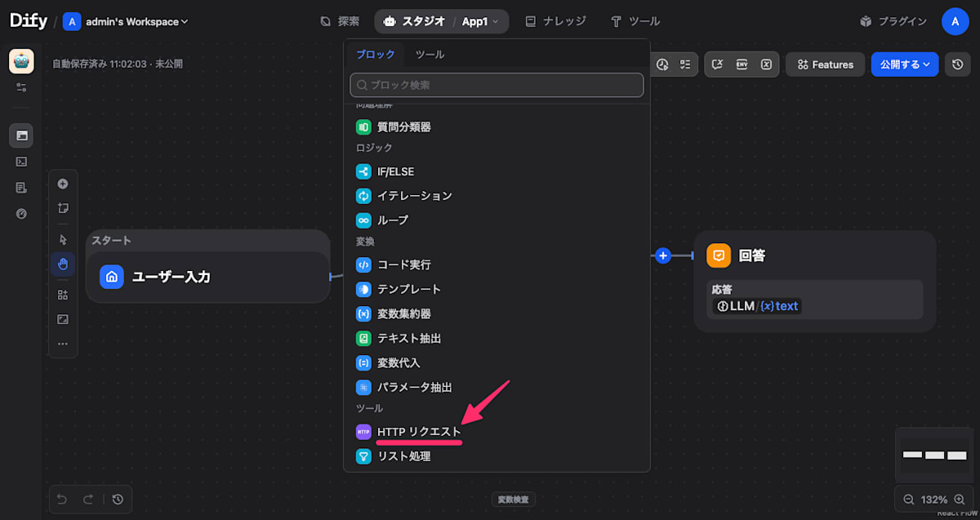
Task: Open the プラグイン page
Action: click(x=893, y=21)
